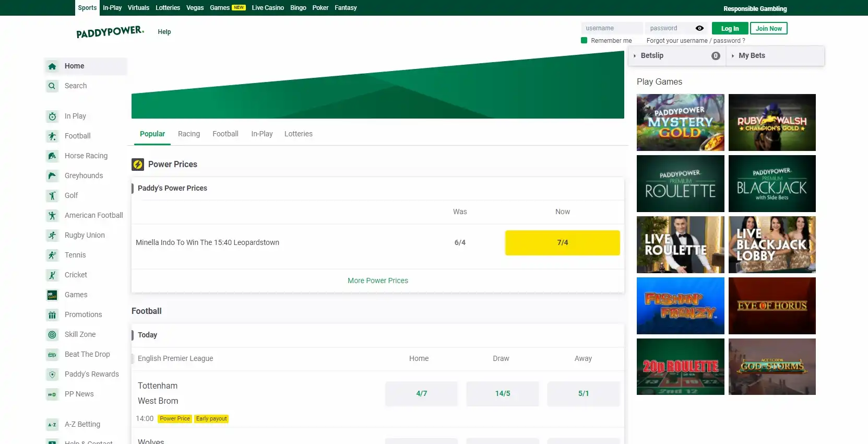Viewport: 868px width, 444px height.
Task: Open Responsible Gambling link
Action: (755, 9)
